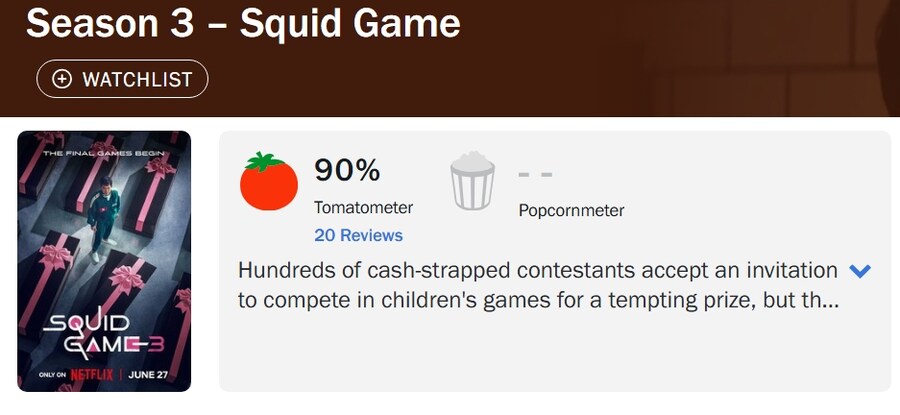This screenshot has width=900, height=415.
Task: Click the red tomato icon
Action: 268,182
